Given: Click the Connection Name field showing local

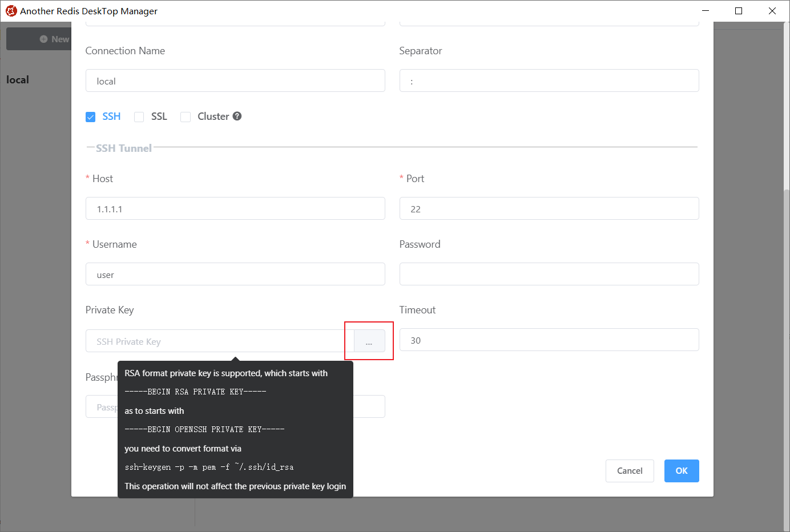Looking at the screenshot, I should pyautogui.click(x=235, y=80).
